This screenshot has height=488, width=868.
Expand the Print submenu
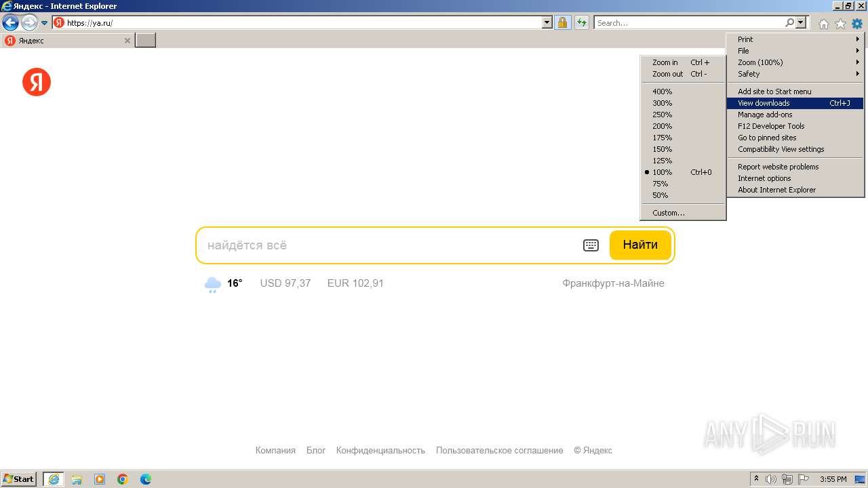click(x=795, y=39)
